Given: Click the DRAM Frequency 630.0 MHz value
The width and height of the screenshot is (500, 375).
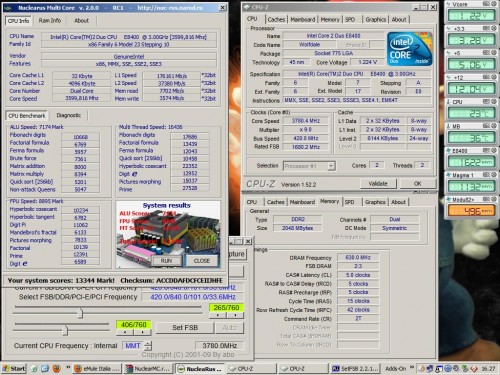Looking at the screenshot, I should click(358, 257).
